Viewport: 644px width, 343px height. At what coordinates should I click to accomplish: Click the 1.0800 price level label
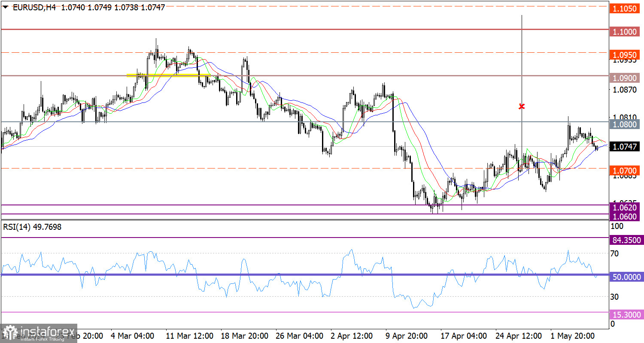(x=624, y=124)
